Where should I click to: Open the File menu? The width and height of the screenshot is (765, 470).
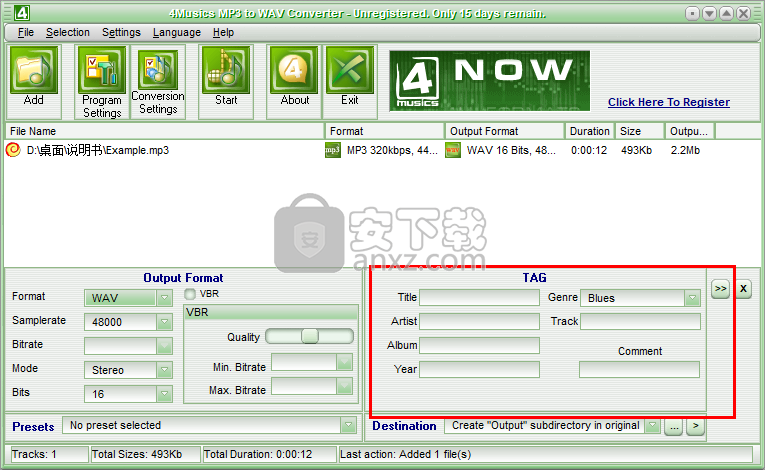[26, 33]
